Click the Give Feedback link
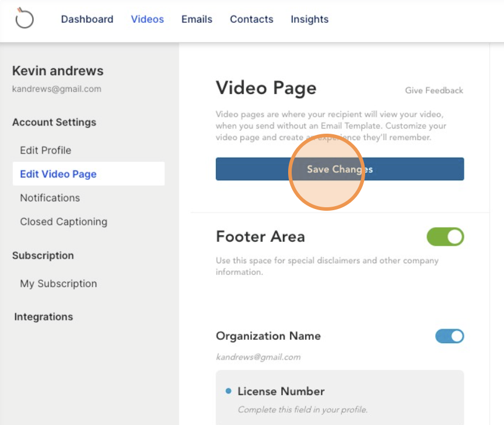The height and width of the screenshot is (425, 504). point(434,90)
